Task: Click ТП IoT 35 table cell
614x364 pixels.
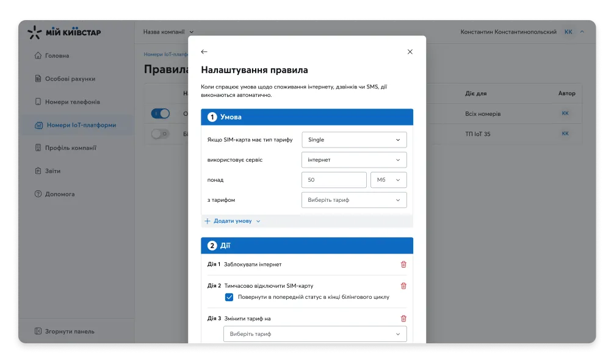Action: [x=477, y=134]
